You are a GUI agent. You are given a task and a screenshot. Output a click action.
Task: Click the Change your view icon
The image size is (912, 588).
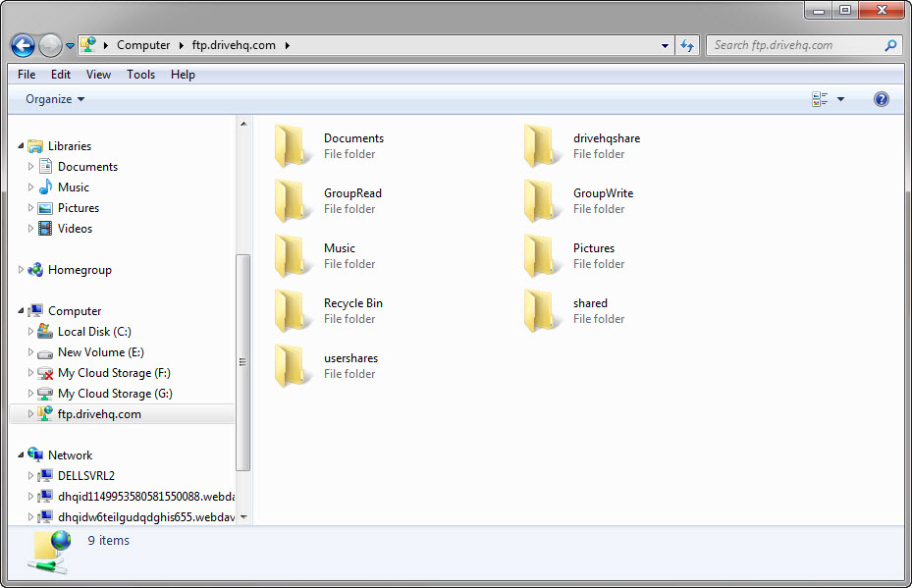(820, 99)
